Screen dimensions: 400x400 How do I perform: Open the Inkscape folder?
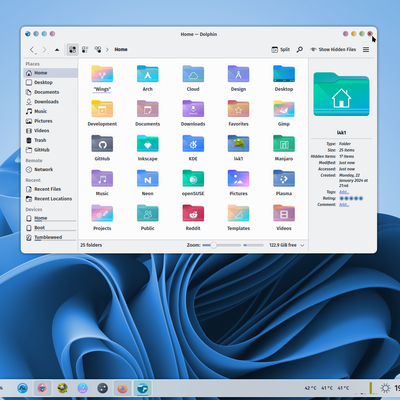(x=148, y=144)
